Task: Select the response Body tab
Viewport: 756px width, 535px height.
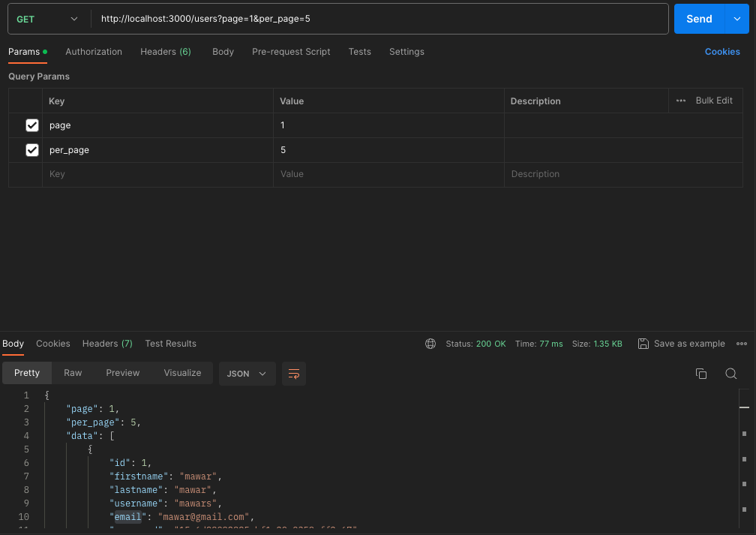Action: point(13,344)
